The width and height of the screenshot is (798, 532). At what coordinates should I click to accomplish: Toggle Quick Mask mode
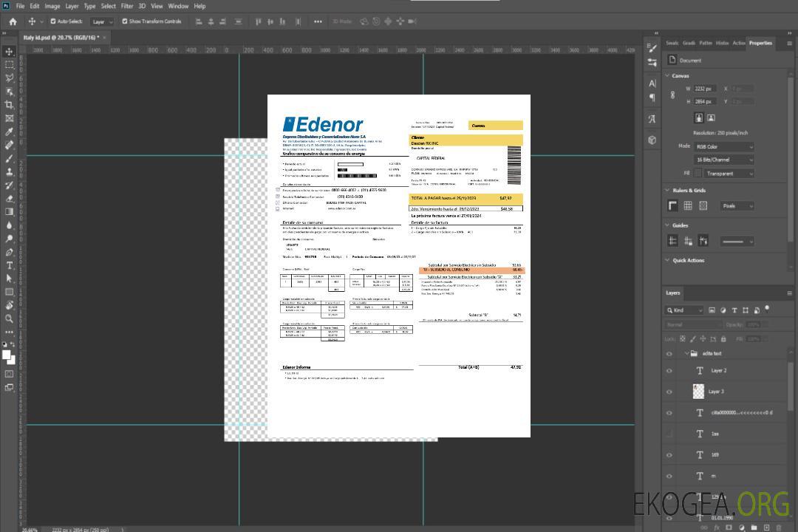[9, 374]
